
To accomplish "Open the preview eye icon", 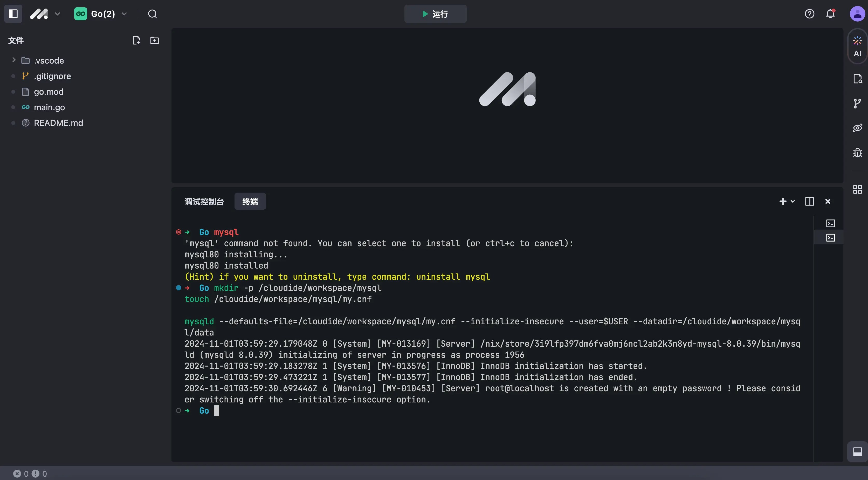I will [x=857, y=128].
